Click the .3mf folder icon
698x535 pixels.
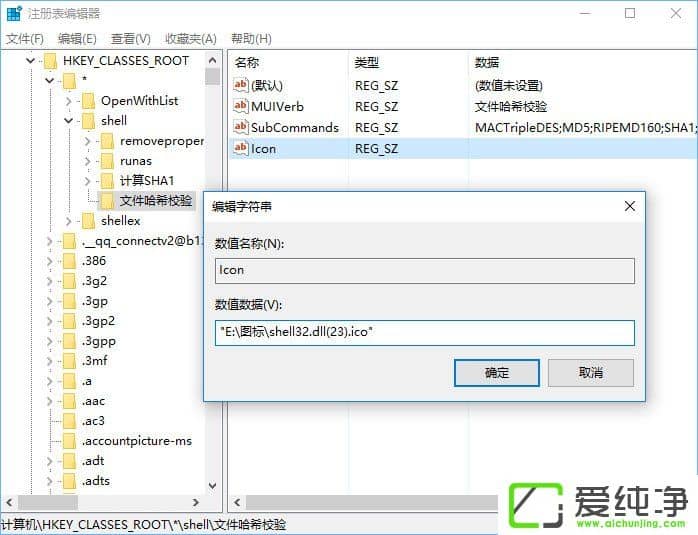(x=69, y=361)
